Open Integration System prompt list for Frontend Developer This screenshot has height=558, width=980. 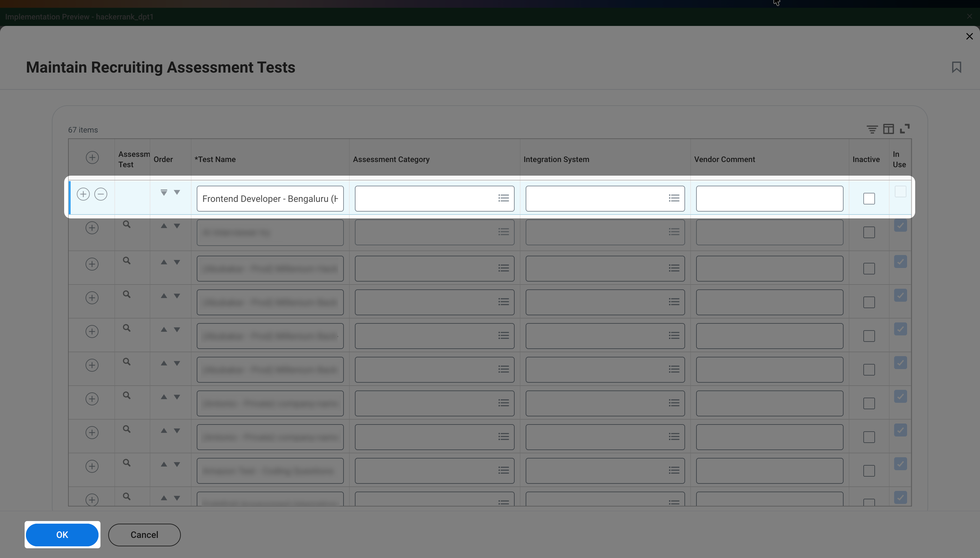pyautogui.click(x=674, y=198)
